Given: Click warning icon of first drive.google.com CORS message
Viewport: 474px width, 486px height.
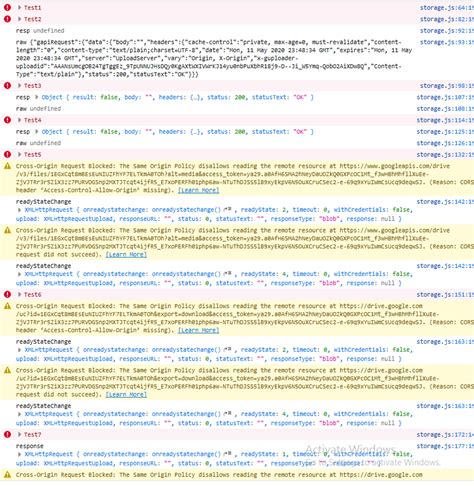Looking at the screenshot, I should 7,306.
